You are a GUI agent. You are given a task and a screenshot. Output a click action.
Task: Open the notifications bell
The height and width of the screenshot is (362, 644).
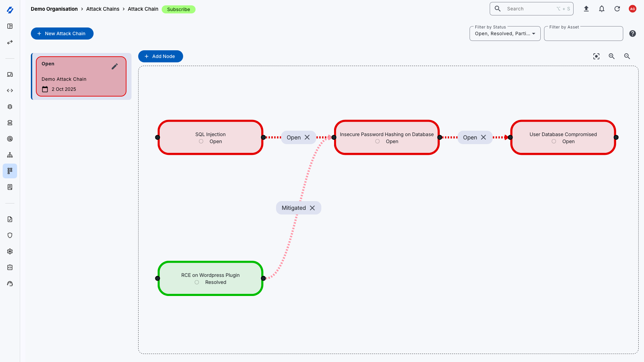tap(602, 9)
